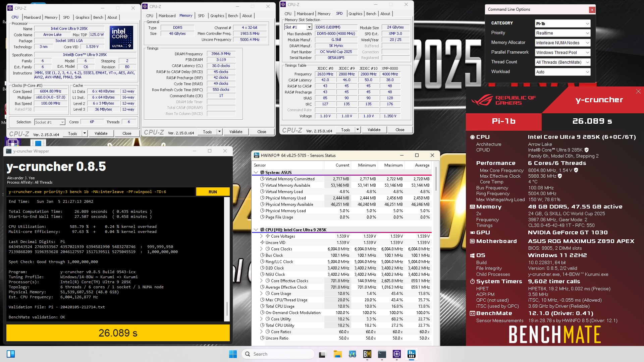Open the Widgets button on the taskbar
The height and width of the screenshot is (362, 644).
[11, 354]
